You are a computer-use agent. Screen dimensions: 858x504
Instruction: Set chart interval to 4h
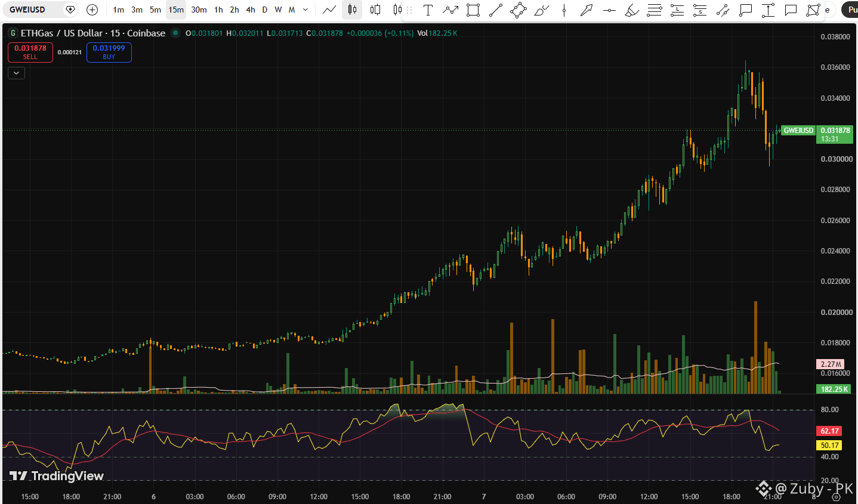tap(251, 10)
